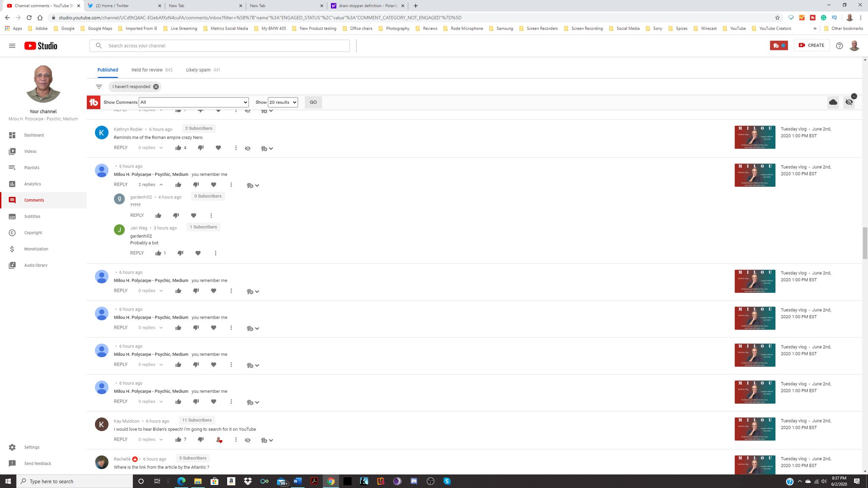Toggle the hide-eye icon on Kathryn Rodier's comment

point(248,148)
